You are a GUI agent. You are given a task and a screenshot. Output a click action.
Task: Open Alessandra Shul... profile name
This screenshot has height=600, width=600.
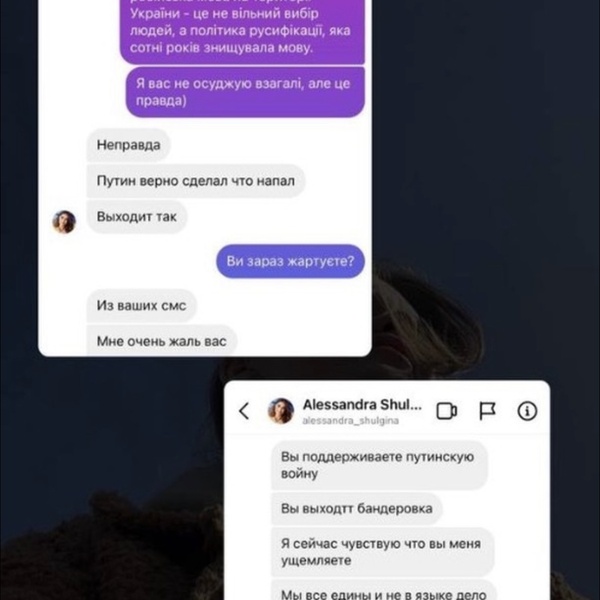362,404
